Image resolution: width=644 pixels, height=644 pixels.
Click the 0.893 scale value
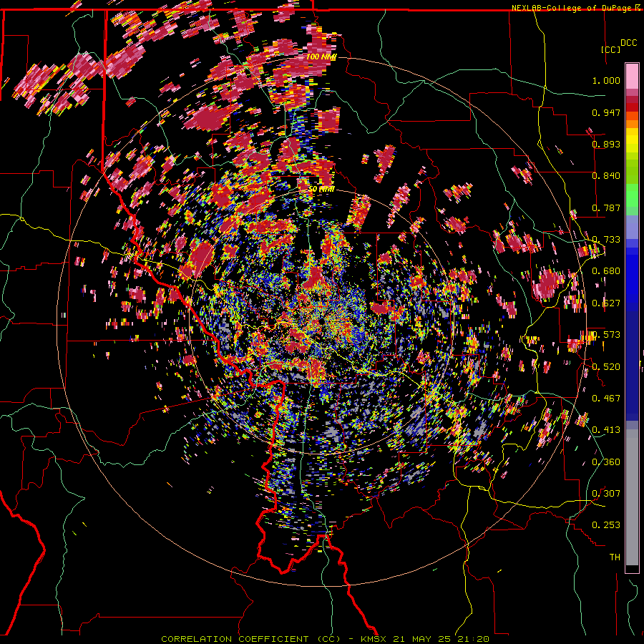pos(606,144)
